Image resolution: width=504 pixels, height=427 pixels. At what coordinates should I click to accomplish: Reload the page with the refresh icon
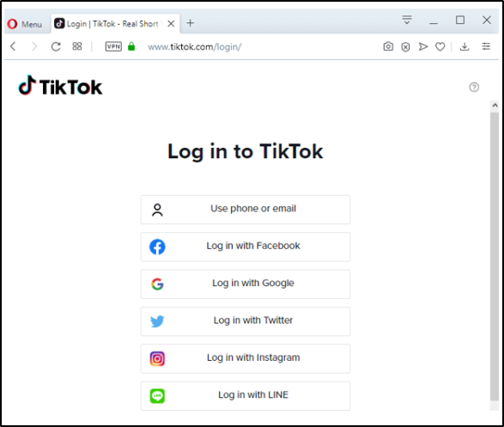56,46
